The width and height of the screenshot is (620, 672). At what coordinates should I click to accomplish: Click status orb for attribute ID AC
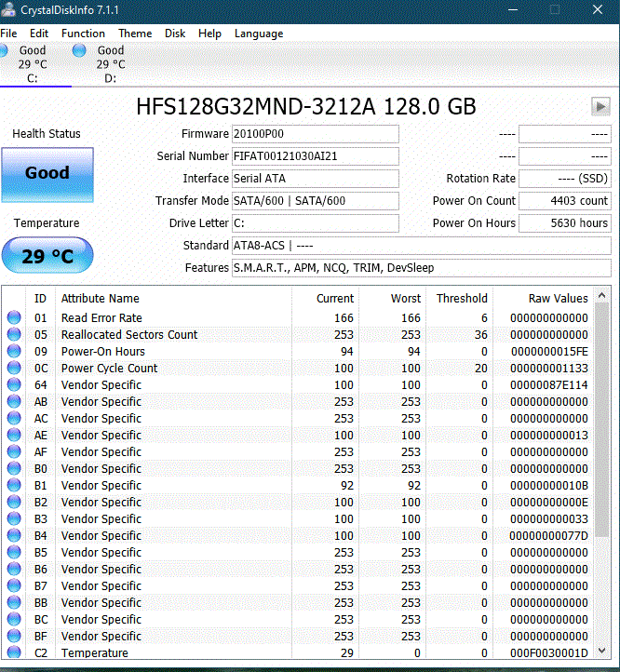pos(14,417)
